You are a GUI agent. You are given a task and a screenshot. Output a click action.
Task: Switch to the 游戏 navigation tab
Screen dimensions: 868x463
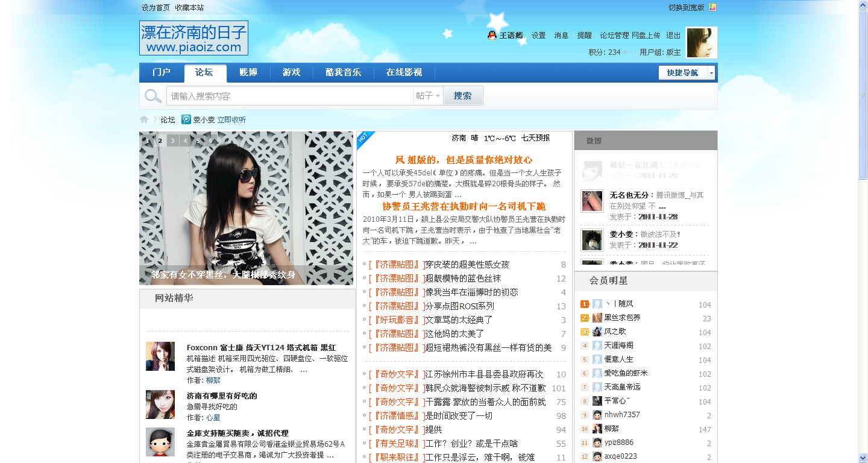click(x=292, y=73)
